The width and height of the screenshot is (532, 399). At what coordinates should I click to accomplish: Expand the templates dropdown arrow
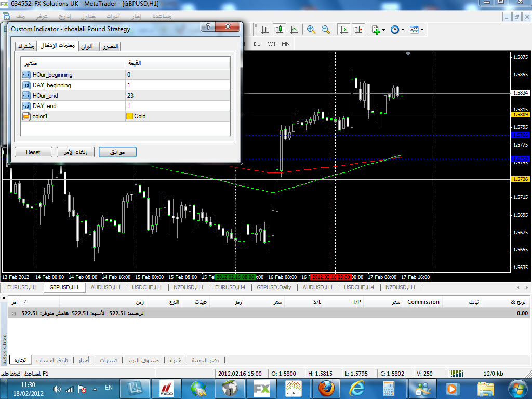[x=422, y=30]
